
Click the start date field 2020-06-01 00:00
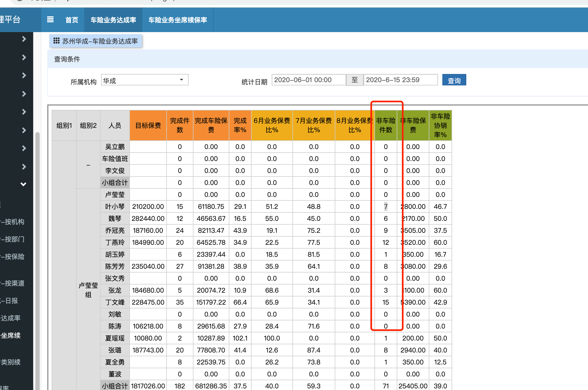[x=309, y=80]
